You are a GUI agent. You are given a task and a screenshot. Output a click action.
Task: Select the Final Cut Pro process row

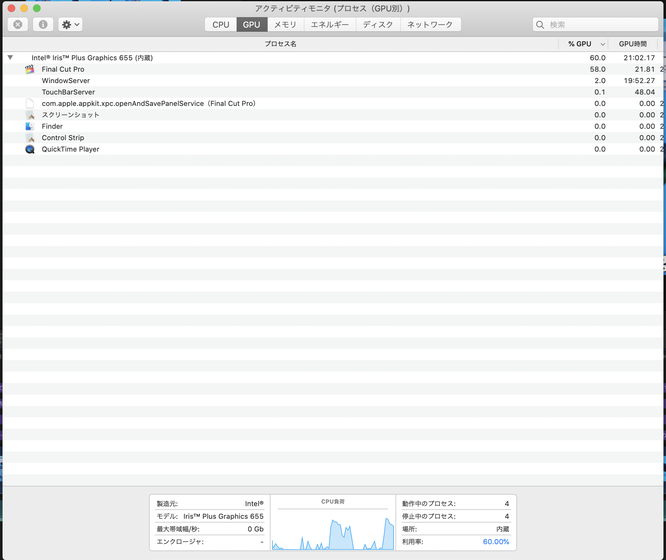333,69
